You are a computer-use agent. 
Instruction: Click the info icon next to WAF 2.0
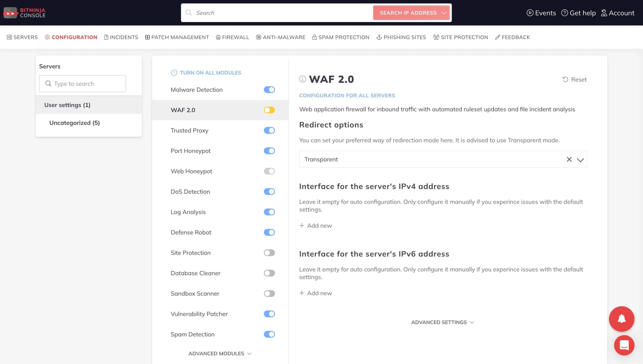tap(302, 79)
